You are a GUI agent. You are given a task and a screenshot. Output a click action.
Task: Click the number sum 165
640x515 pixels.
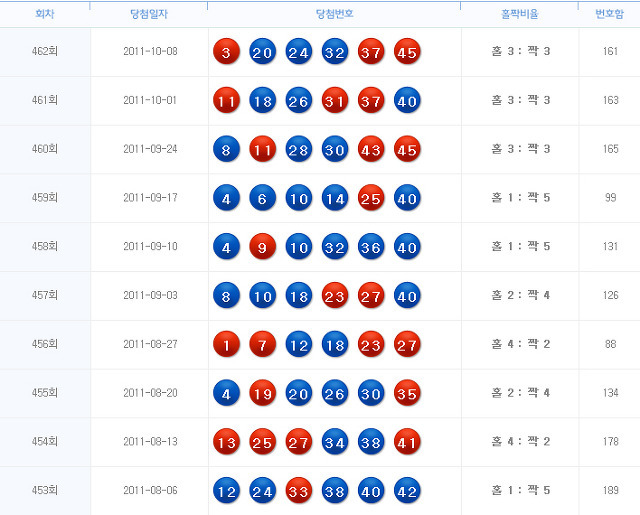coord(610,149)
